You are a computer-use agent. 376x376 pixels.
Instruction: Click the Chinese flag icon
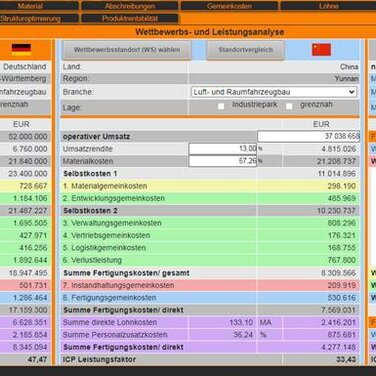[x=321, y=49]
